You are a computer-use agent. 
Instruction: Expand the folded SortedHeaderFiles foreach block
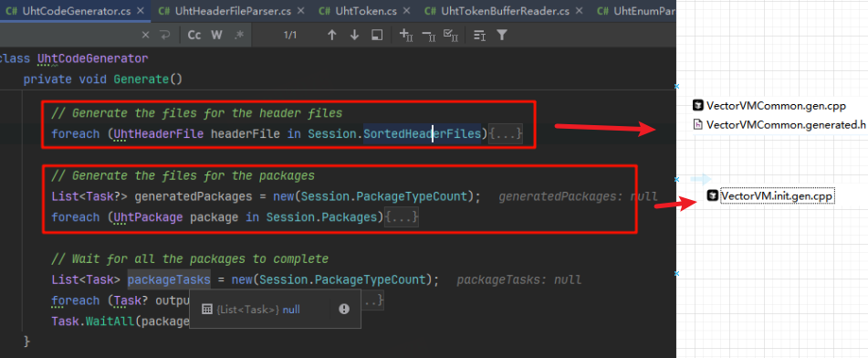click(x=506, y=133)
